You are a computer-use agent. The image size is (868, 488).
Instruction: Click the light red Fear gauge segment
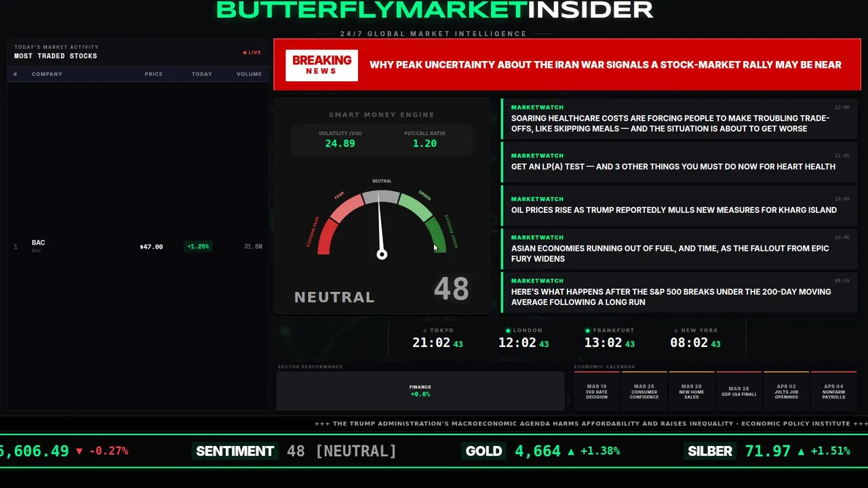pyautogui.click(x=347, y=207)
